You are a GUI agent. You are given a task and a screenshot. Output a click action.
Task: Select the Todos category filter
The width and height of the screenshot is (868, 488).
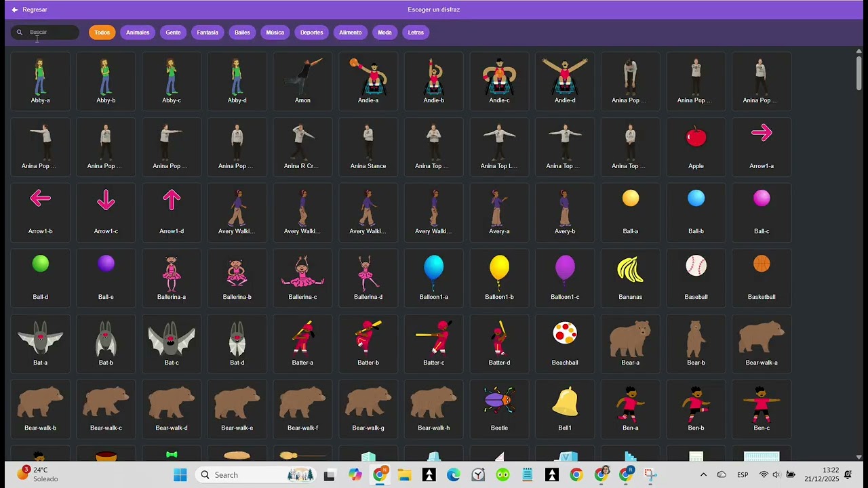pyautogui.click(x=102, y=32)
